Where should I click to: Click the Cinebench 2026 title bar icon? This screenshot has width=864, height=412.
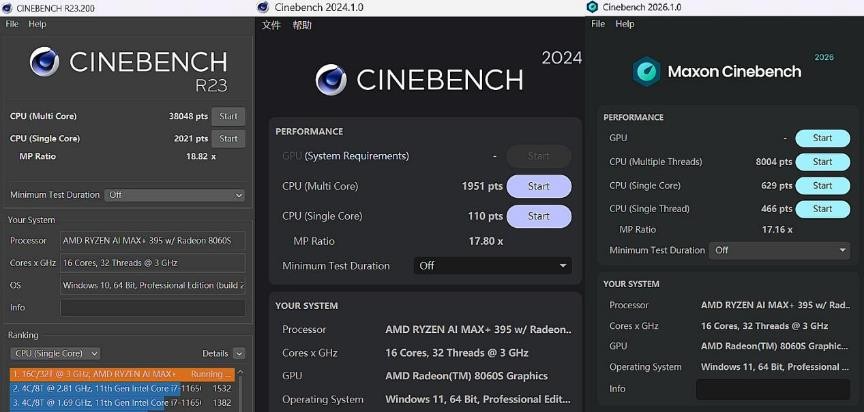click(592, 7)
